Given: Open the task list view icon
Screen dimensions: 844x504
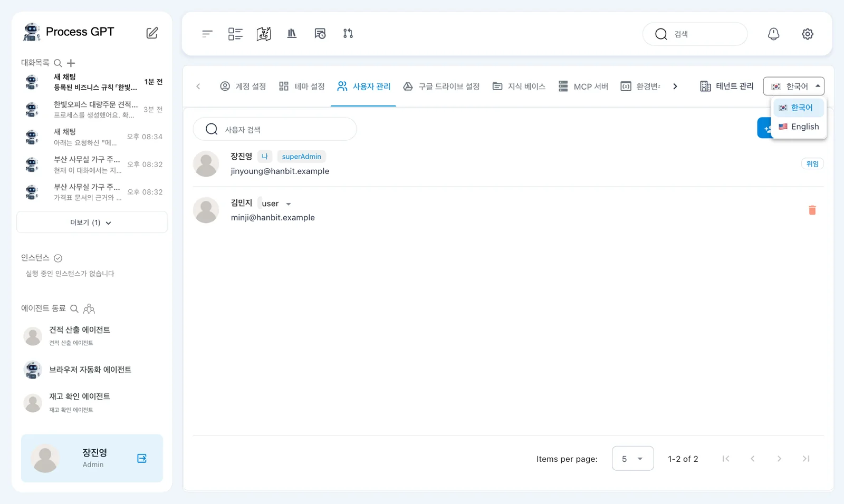Looking at the screenshot, I should click(235, 34).
